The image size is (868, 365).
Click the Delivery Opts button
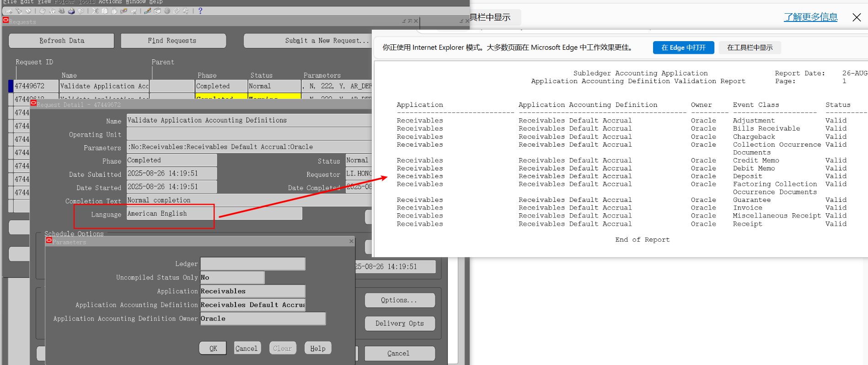(400, 323)
